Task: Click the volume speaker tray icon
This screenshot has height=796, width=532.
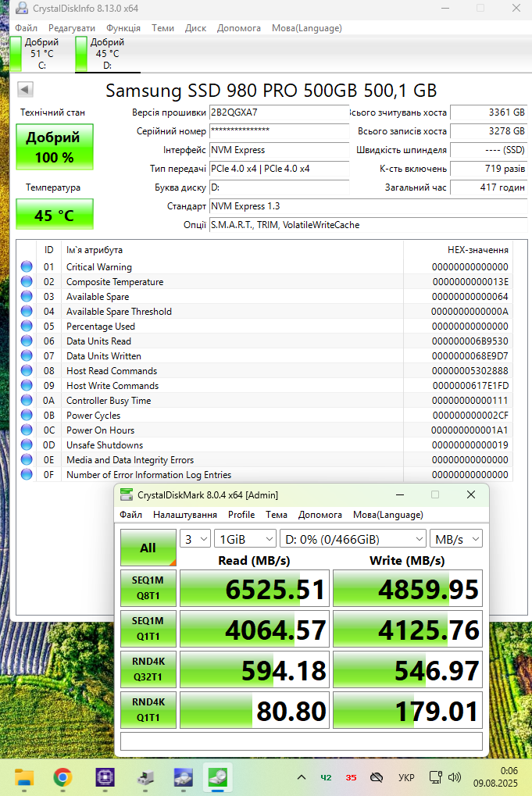Action: pos(455,777)
